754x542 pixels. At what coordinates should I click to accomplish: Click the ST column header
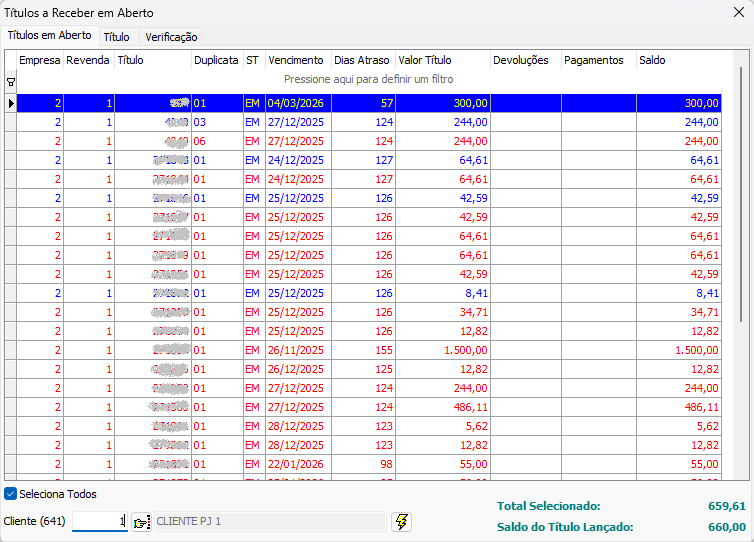click(x=254, y=60)
